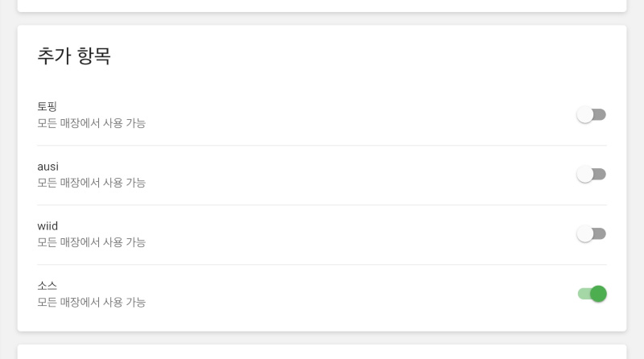Click availability text under 토핑

pyautogui.click(x=91, y=123)
